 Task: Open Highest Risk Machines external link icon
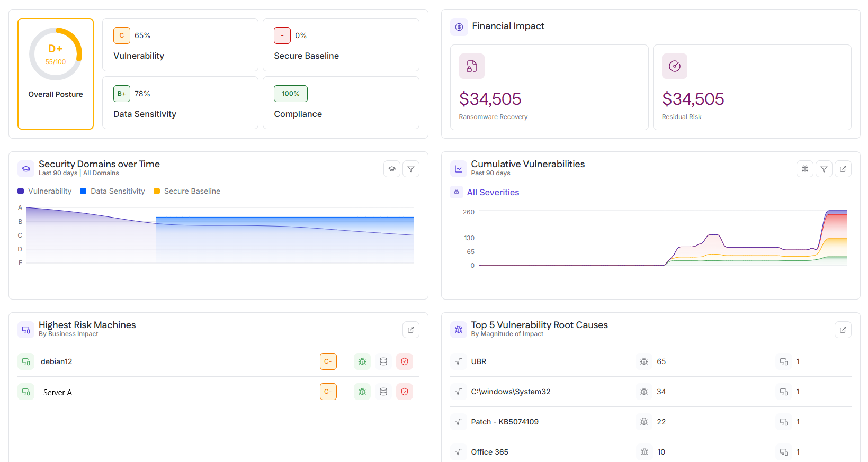coord(411,330)
